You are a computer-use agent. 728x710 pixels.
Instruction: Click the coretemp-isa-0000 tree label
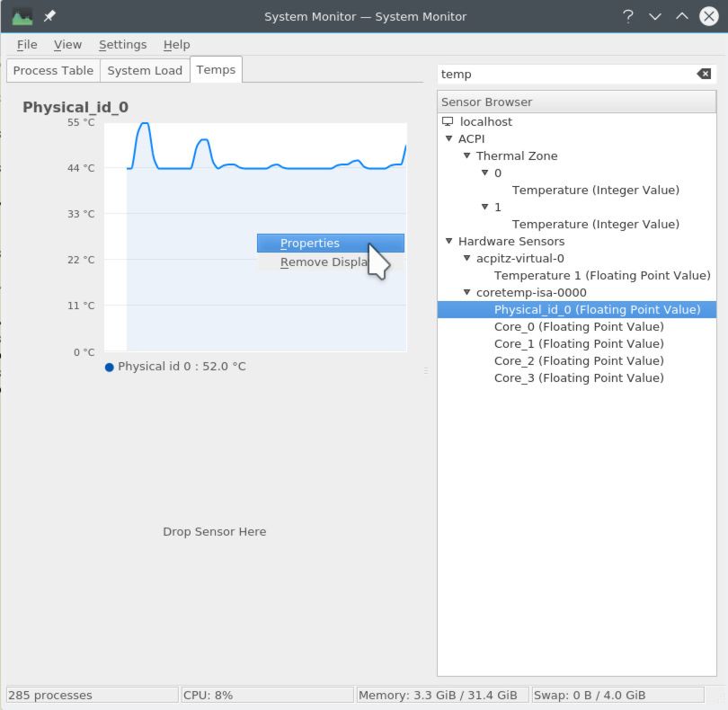point(531,293)
